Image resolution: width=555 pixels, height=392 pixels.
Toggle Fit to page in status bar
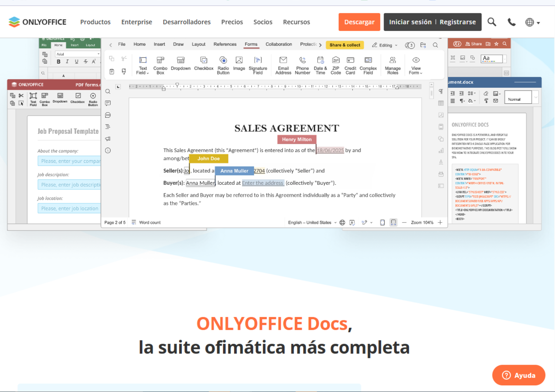click(382, 222)
